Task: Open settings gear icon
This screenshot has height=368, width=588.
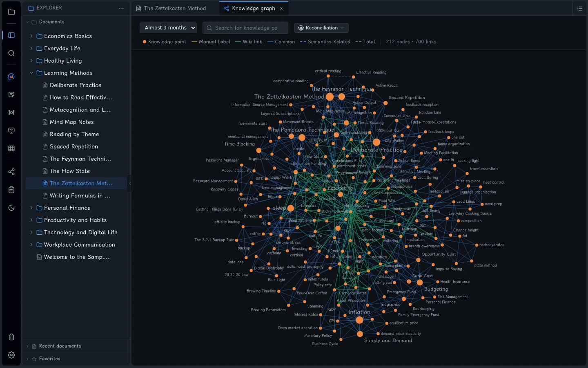Action: [x=11, y=355]
